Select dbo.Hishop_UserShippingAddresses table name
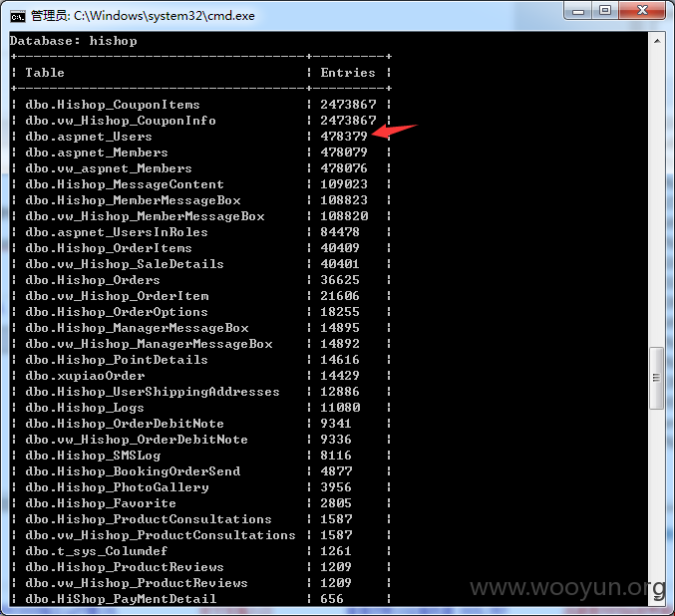The image size is (675, 616). point(153,392)
